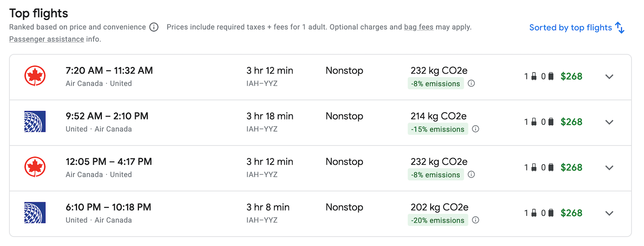The height and width of the screenshot is (246, 644).
Task: Click emissions info icon for 12:05 PM flight
Action: 471,174
